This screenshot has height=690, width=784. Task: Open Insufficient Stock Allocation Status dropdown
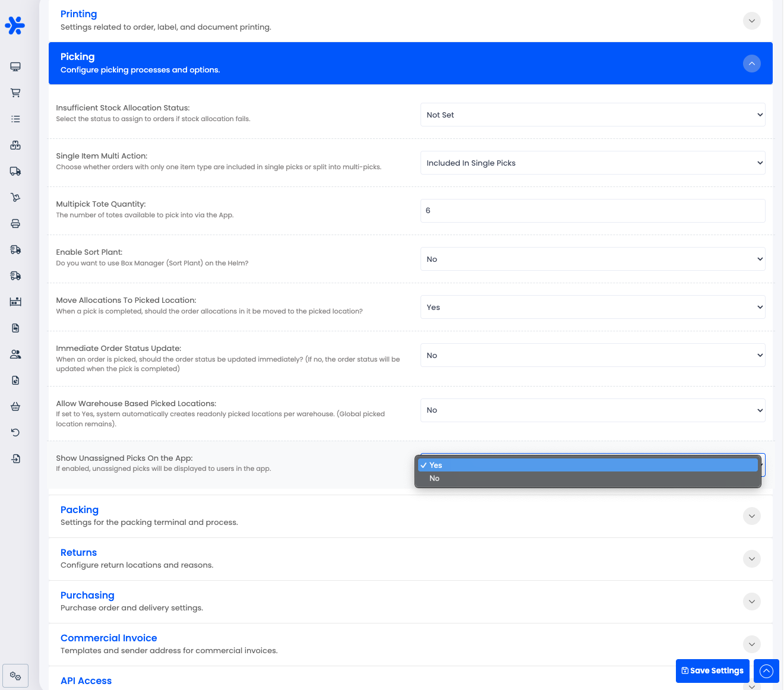point(593,115)
